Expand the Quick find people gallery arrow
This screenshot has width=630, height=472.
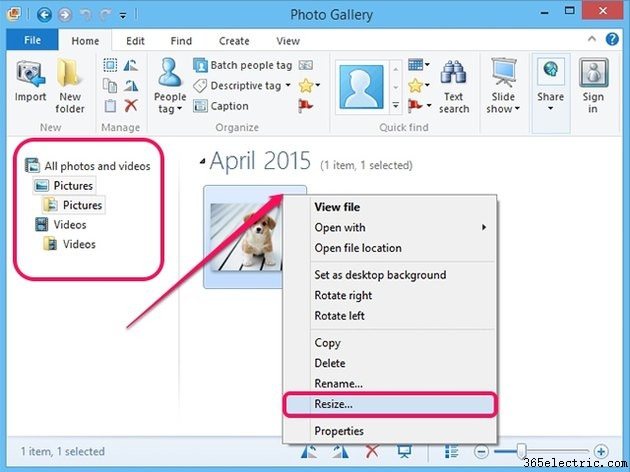[396, 106]
